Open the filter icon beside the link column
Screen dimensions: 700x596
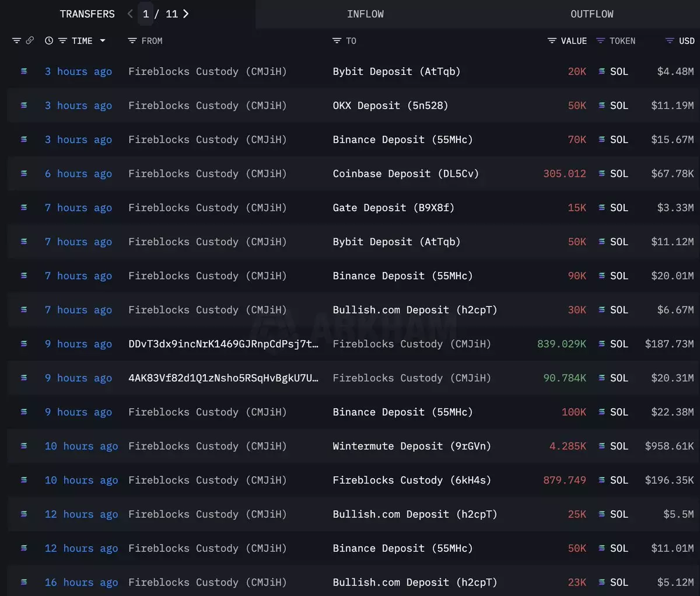[x=16, y=41]
